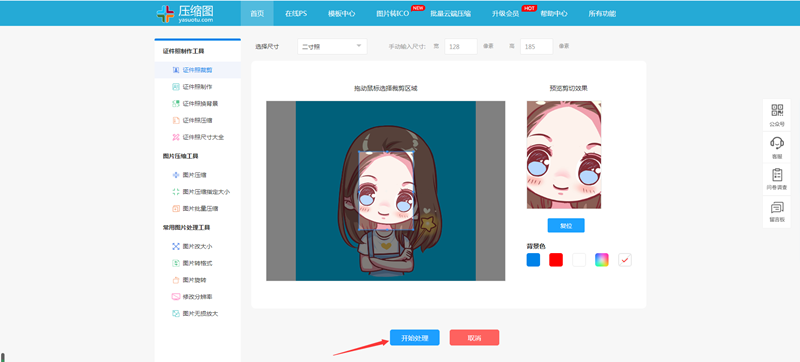Open the 在线PS nav item
The height and width of the screenshot is (362, 800).
click(296, 13)
